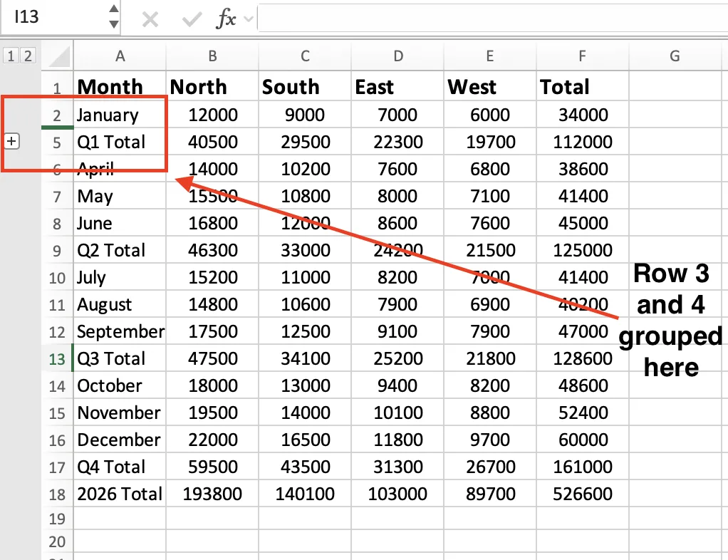The height and width of the screenshot is (560, 728).
Task: Select column F header
Action: 582,56
